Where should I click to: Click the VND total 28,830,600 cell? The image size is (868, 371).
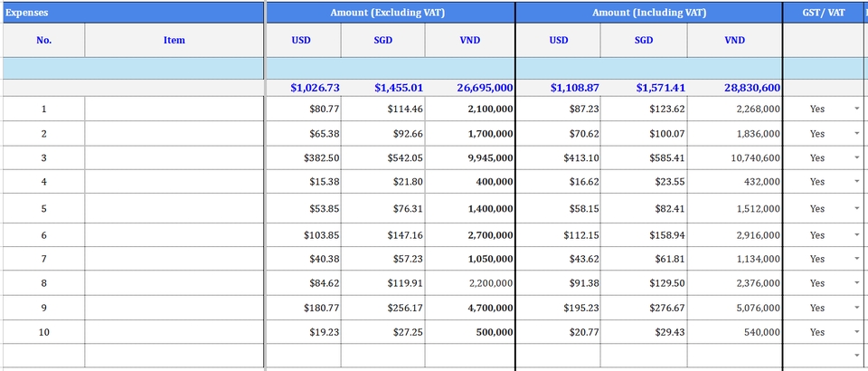tap(735, 88)
